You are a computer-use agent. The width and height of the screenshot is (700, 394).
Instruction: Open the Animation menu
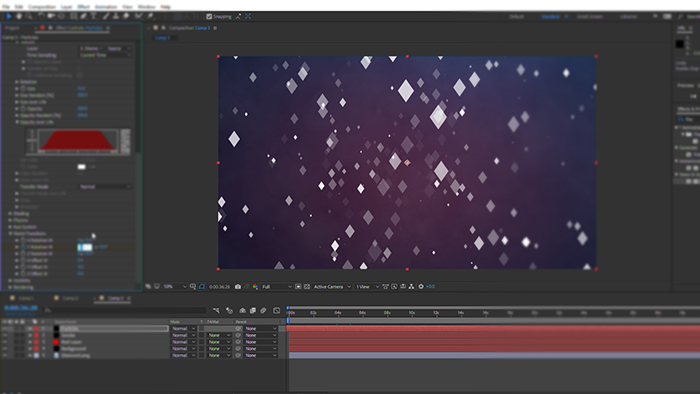[x=106, y=7]
